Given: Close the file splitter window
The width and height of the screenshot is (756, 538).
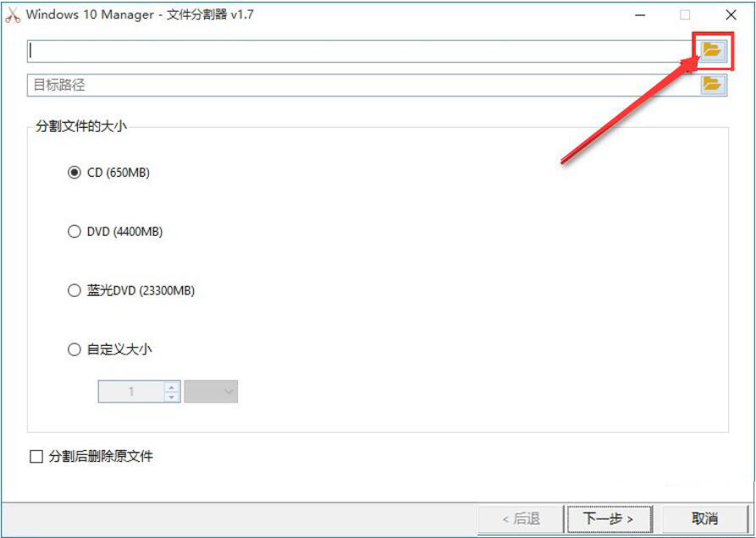Looking at the screenshot, I should point(731,15).
